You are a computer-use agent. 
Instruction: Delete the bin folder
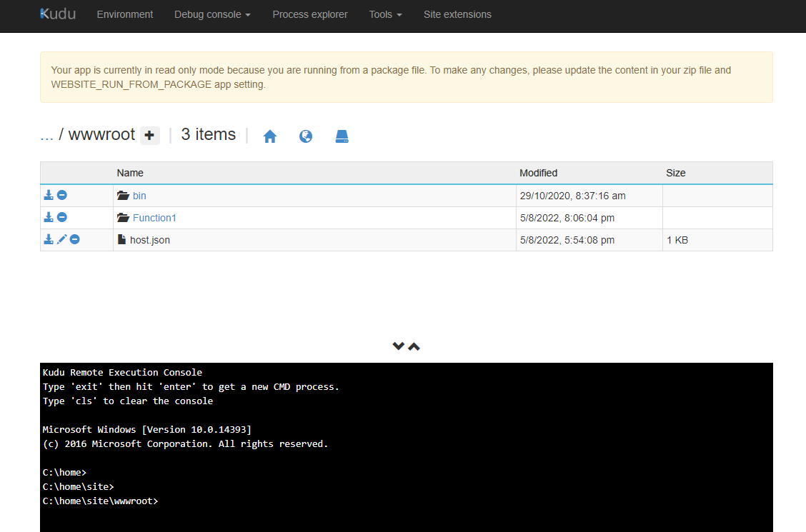coord(61,195)
